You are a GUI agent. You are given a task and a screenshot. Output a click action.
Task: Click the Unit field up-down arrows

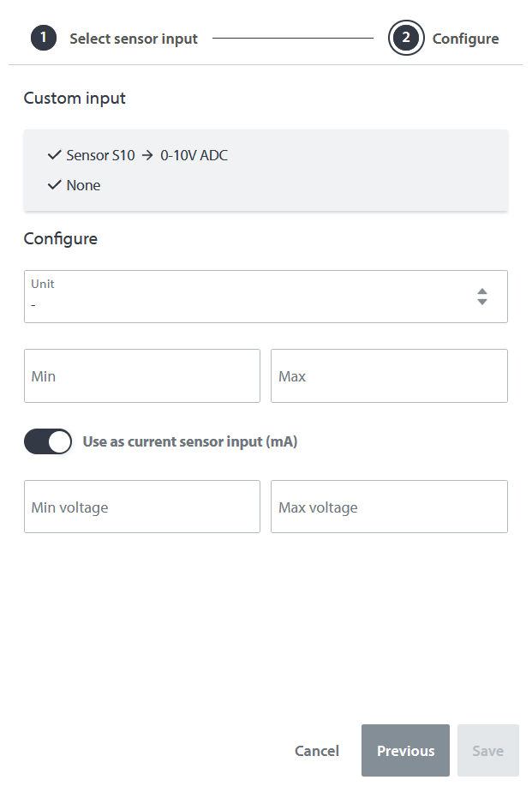point(482,297)
